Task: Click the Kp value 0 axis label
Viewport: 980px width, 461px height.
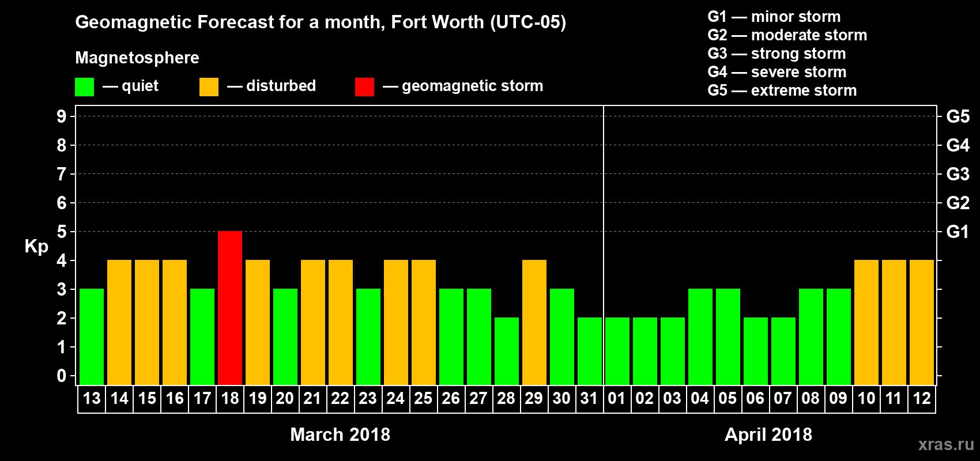Action: coord(62,376)
